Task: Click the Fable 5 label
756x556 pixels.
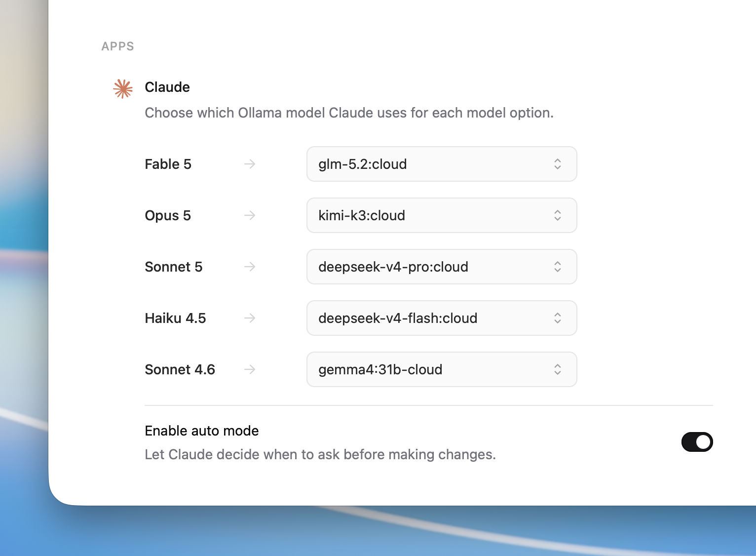Action: (x=168, y=164)
